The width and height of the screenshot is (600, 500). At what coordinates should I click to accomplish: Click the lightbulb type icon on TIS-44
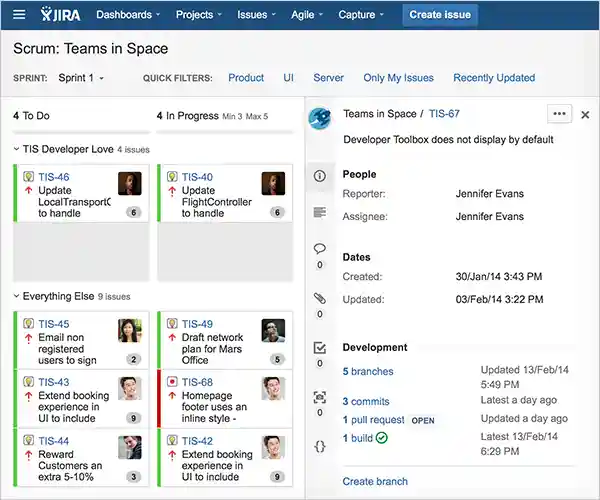coord(28,440)
